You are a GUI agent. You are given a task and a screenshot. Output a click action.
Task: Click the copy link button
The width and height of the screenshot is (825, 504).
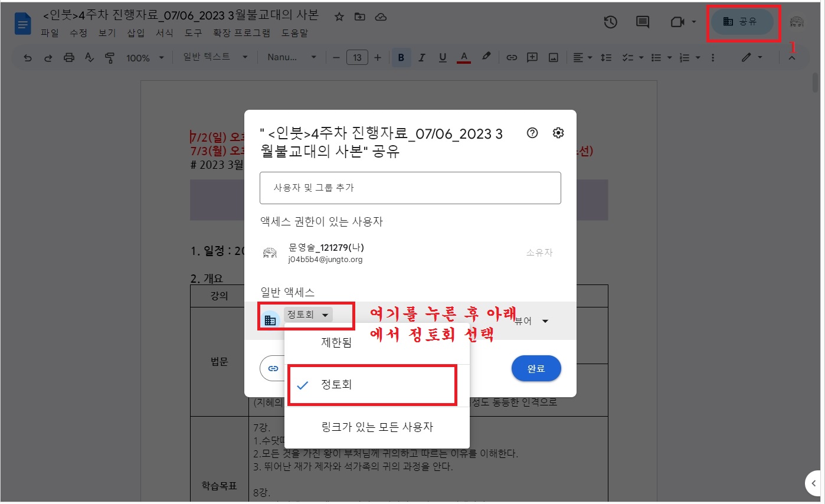[x=273, y=368]
